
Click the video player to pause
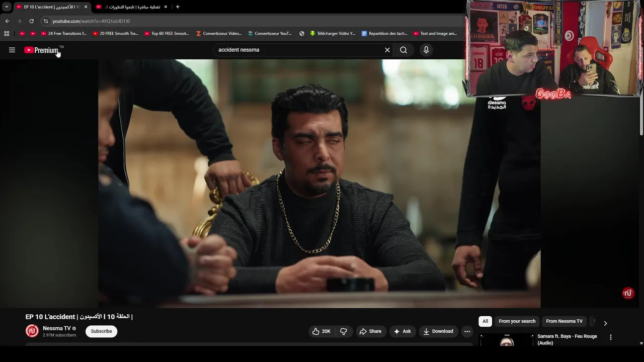tap(319, 184)
